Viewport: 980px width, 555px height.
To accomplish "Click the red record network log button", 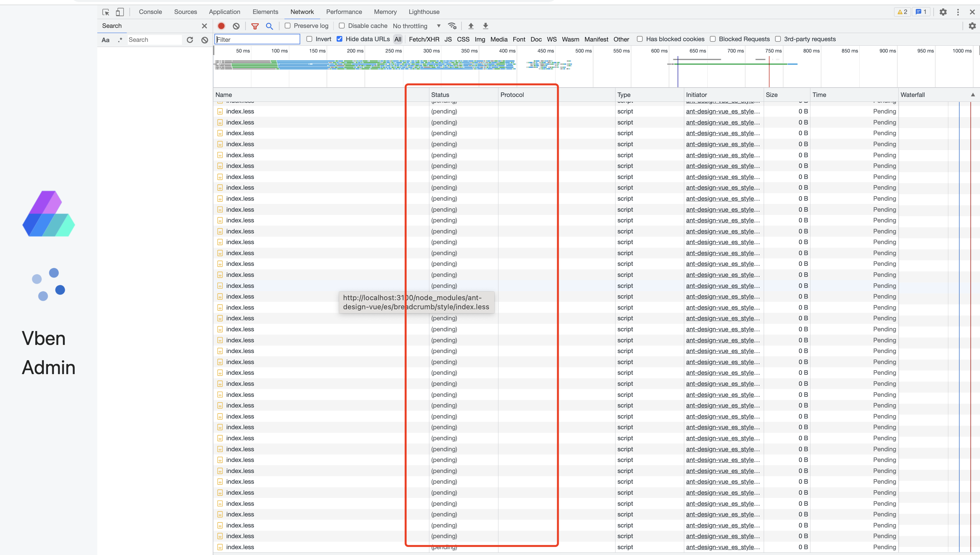I will coord(221,26).
